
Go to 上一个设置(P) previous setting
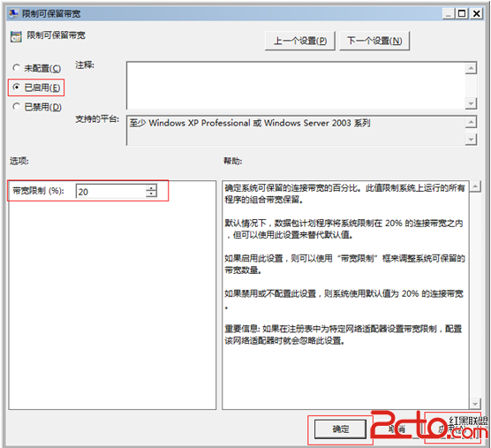click(x=300, y=41)
